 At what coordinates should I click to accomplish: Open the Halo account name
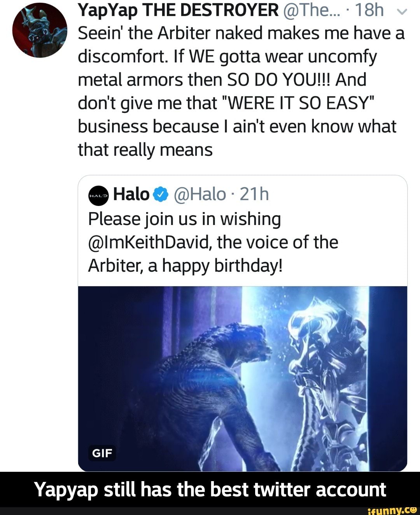tap(131, 194)
